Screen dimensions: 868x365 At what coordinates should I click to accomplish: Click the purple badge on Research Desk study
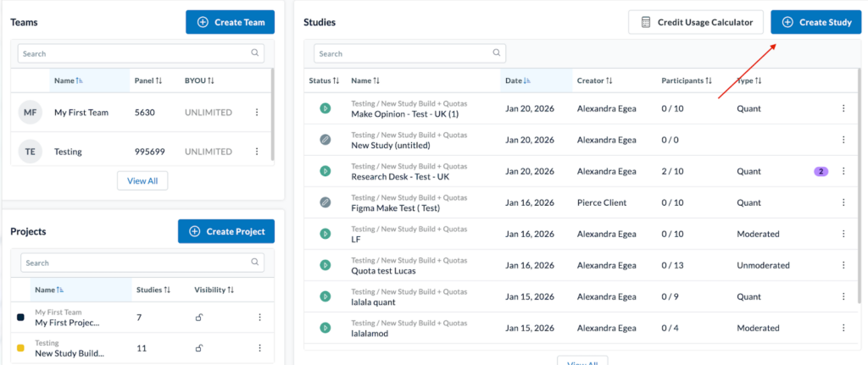coord(821,171)
